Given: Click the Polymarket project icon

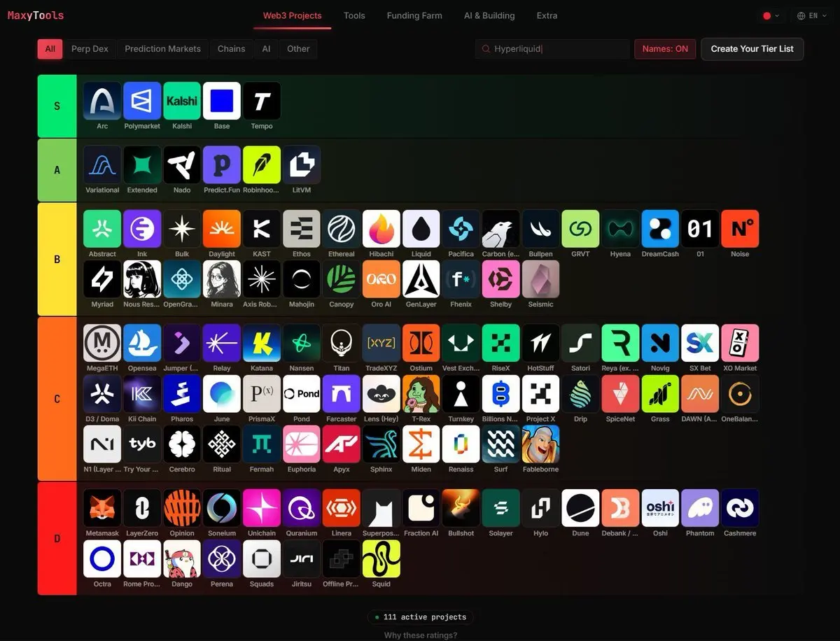Looking at the screenshot, I should (142, 101).
